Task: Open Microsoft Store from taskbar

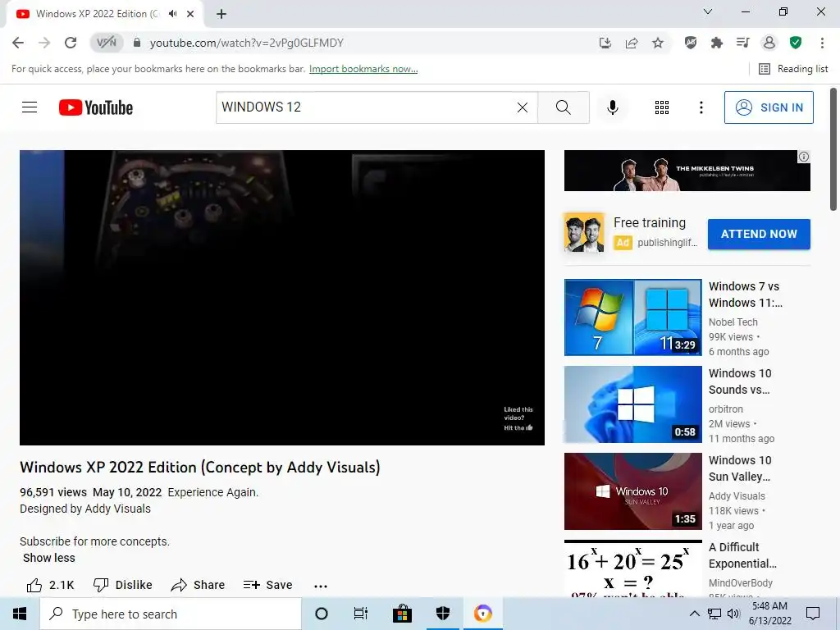Action: pos(402,614)
